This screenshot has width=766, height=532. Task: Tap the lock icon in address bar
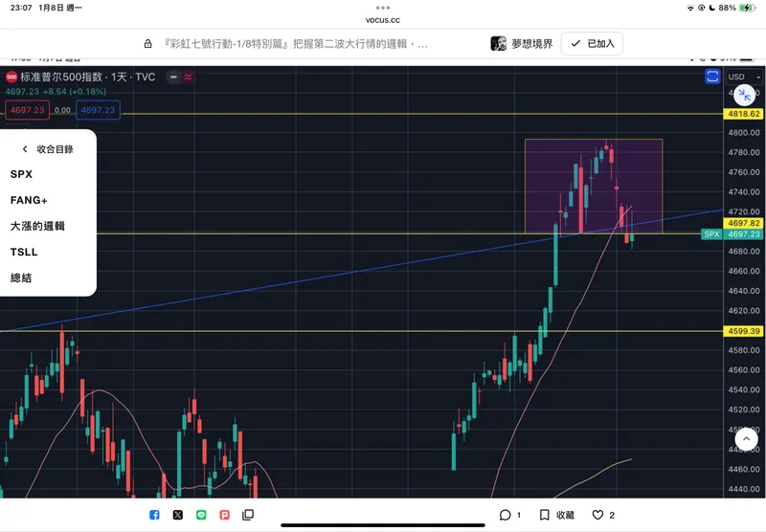(x=148, y=44)
